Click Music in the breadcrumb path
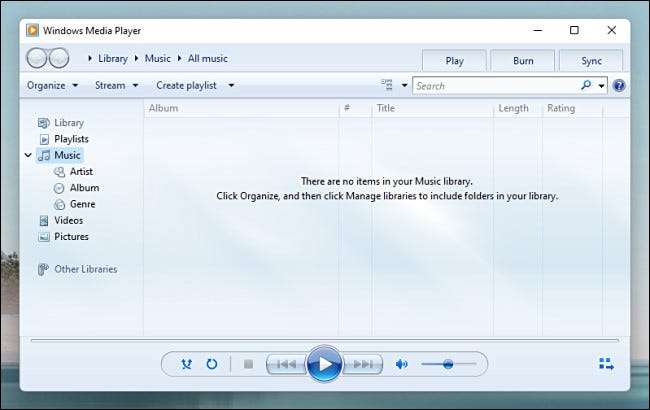 [158, 58]
